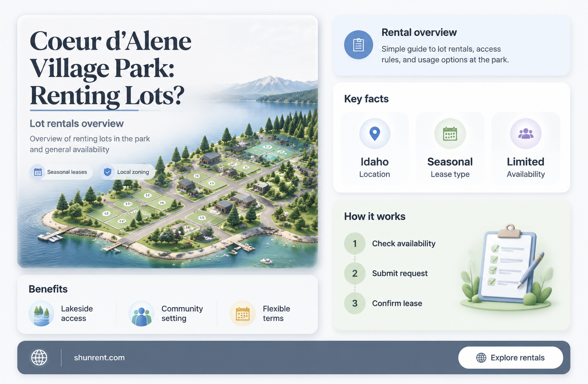Click the step 3 number circle
The image size is (588, 384).
[355, 303]
